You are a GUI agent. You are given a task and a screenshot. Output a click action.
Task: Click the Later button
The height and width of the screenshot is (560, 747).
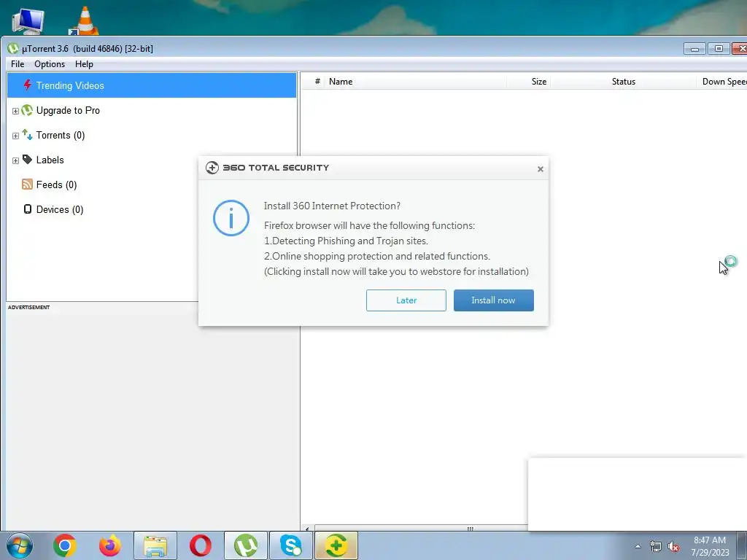[x=406, y=300]
